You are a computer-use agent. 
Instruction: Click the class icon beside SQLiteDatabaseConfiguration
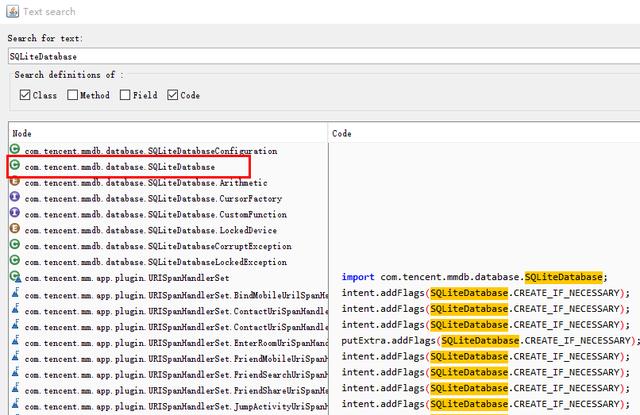tap(15, 149)
